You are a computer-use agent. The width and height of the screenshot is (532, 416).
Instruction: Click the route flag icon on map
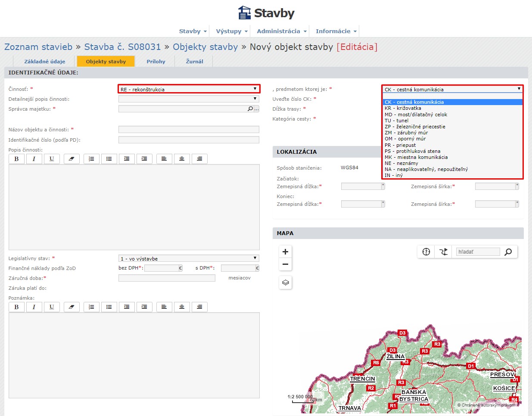(443, 252)
